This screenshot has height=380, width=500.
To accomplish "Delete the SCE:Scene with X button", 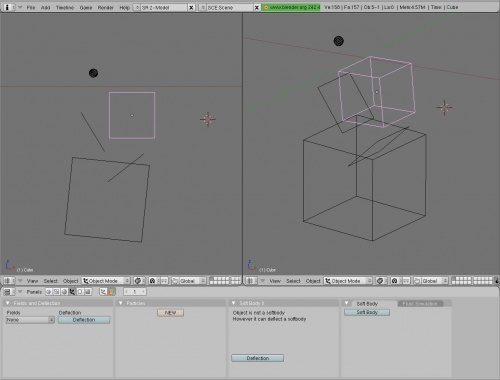I will point(257,7).
